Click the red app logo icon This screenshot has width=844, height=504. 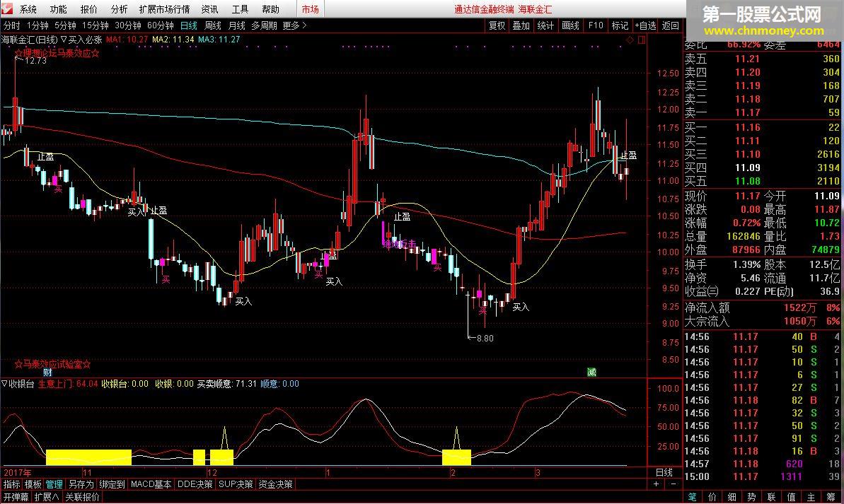tap(7, 8)
